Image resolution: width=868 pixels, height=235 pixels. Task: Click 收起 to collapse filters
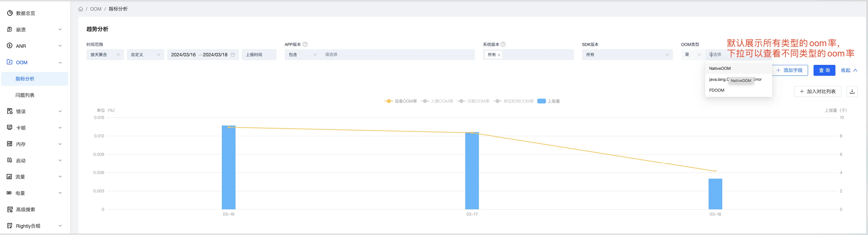[849, 70]
